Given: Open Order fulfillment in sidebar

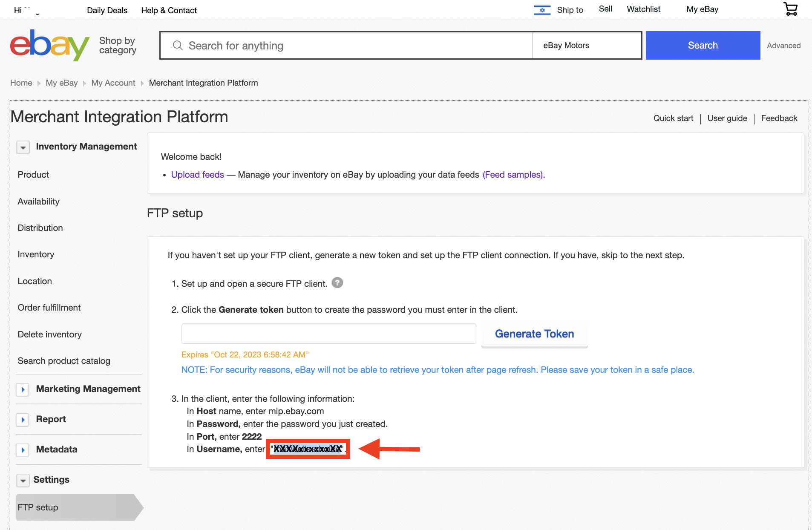Looking at the screenshot, I should [x=49, y=308].
